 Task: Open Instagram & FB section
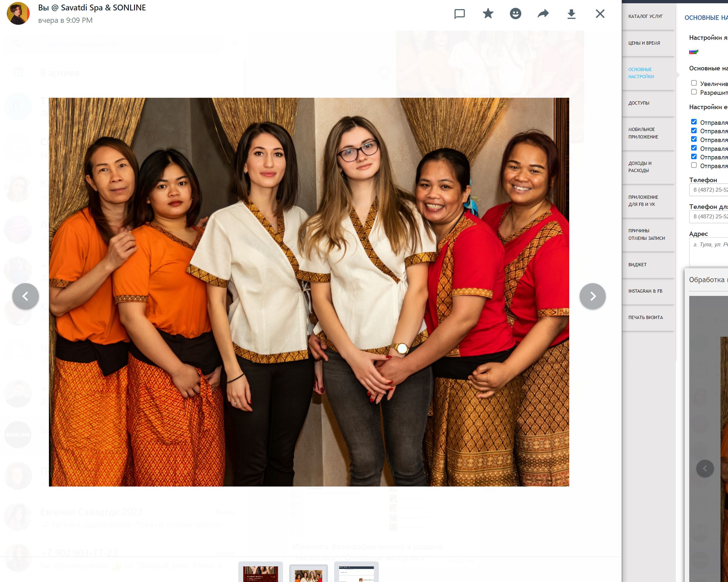tap(648, 291)
